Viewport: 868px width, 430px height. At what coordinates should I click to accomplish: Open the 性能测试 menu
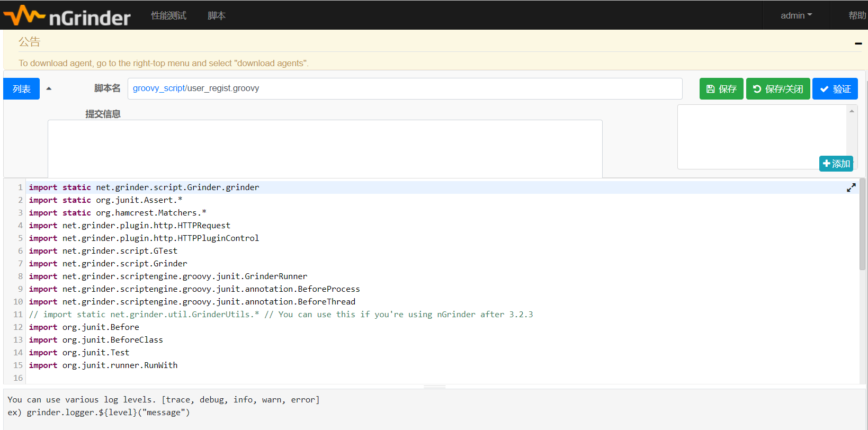tap(168, 15)
